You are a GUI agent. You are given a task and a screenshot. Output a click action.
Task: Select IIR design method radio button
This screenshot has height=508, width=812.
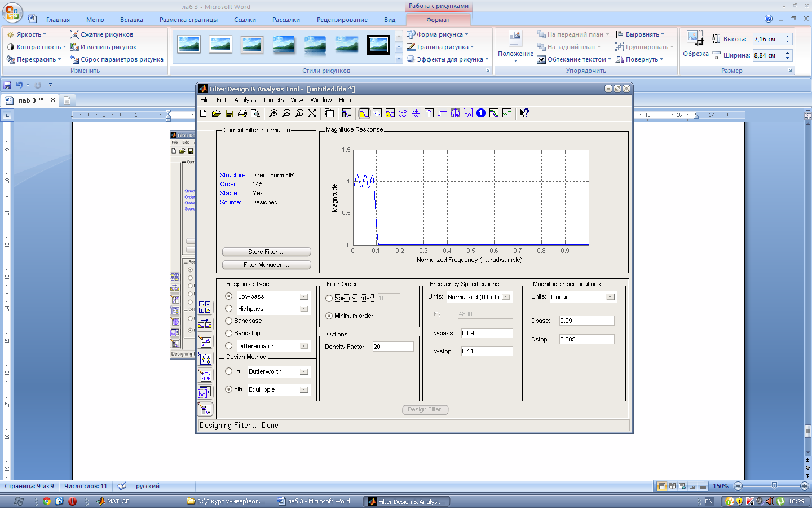pyautogui.click(x=229, y=371)
